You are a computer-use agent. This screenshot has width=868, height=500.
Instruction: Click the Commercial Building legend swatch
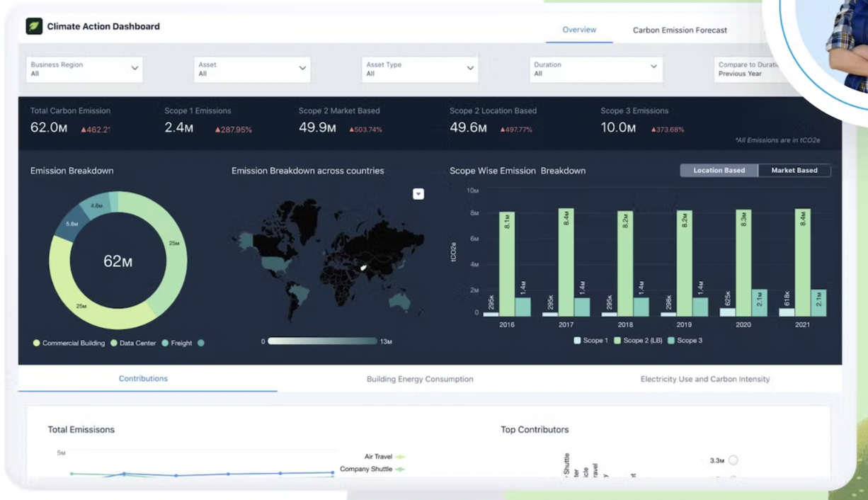[x=36, y=343]
